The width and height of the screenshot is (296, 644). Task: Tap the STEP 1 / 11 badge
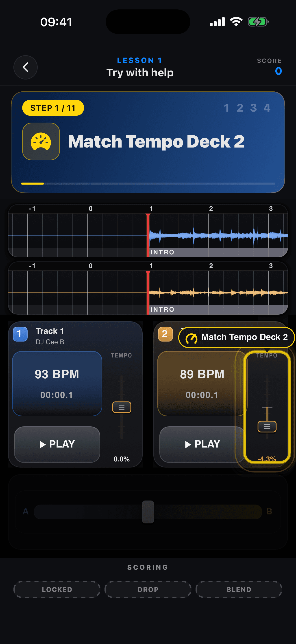(x=53, y=108)
